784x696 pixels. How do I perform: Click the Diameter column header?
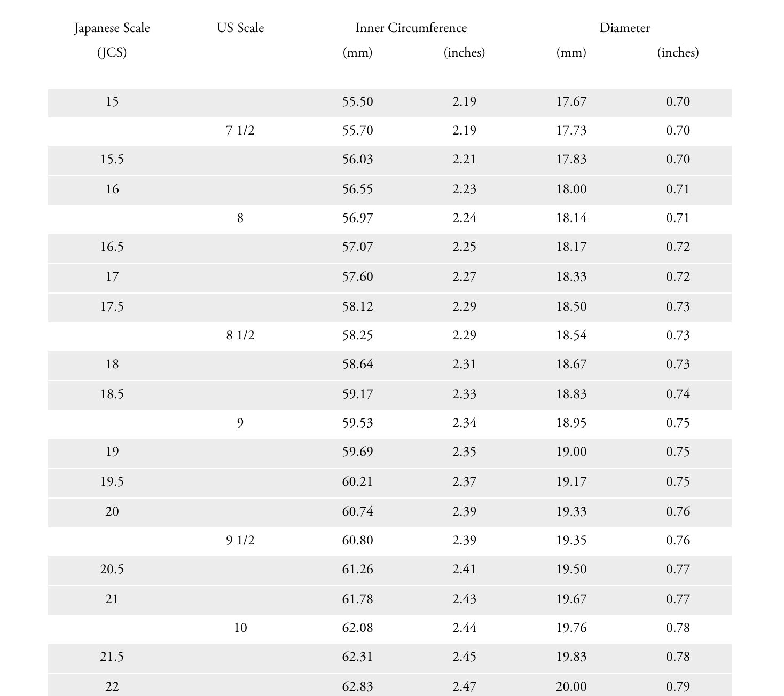point(624,28)
